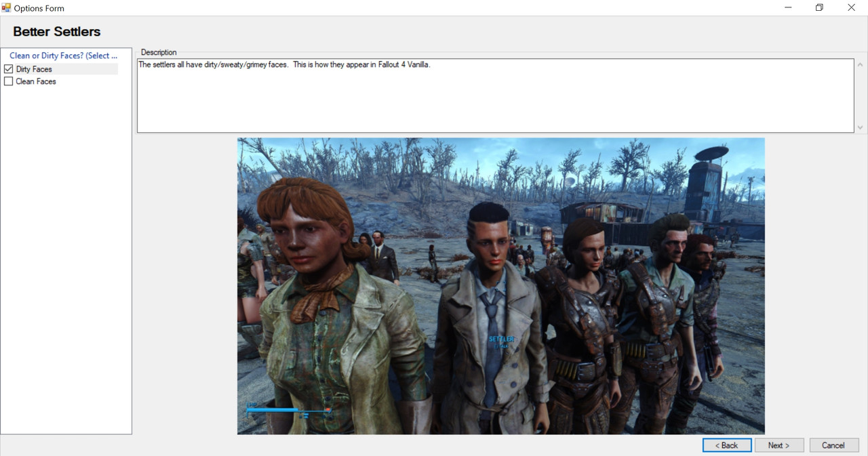Close the Options Form window
868x456 pixels.
tap(852, 8)
